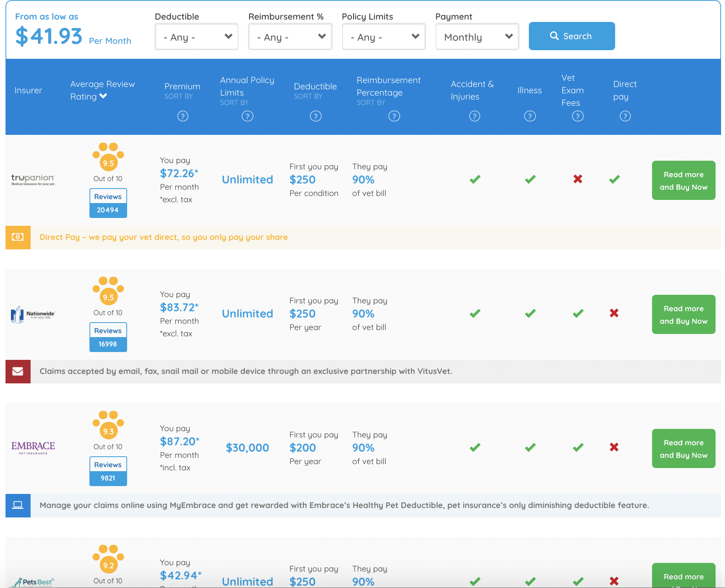Open help icon under Annual Policy Limits
Image resolution: width=725 pixels, height=588 pixels.
pos(248,116)
